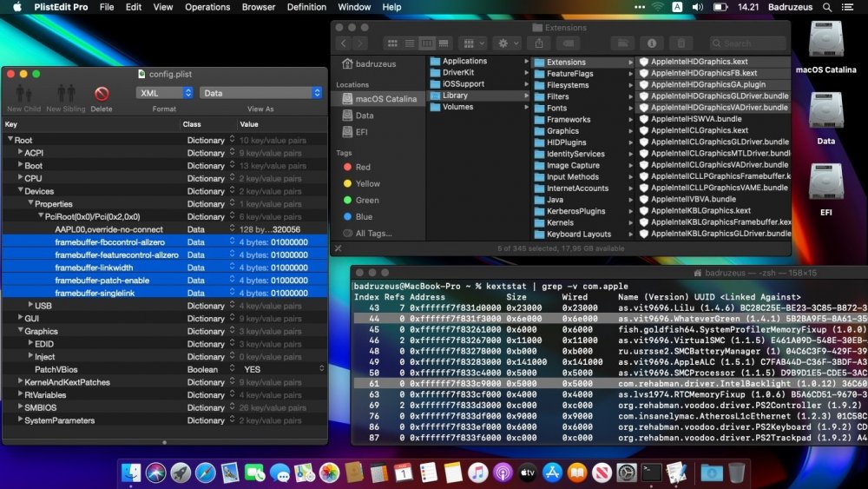
Task: Expand the Boot dictionary
Action: click(x=20, y=164)
